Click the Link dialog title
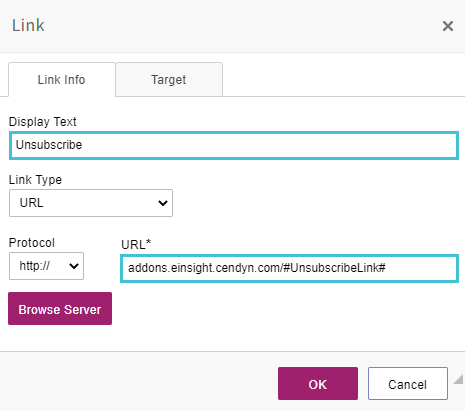The width and height of the screenshot is (465, 411). tap(28, 25)
